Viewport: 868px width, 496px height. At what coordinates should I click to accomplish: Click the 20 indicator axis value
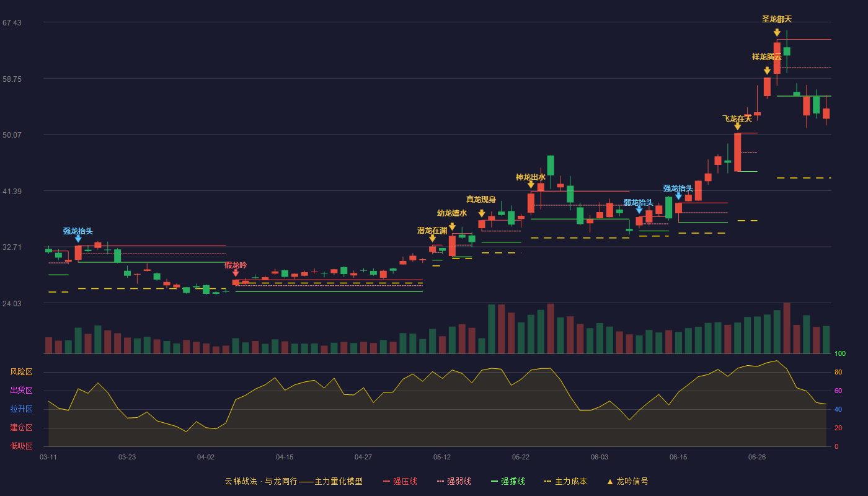[838, 428]
